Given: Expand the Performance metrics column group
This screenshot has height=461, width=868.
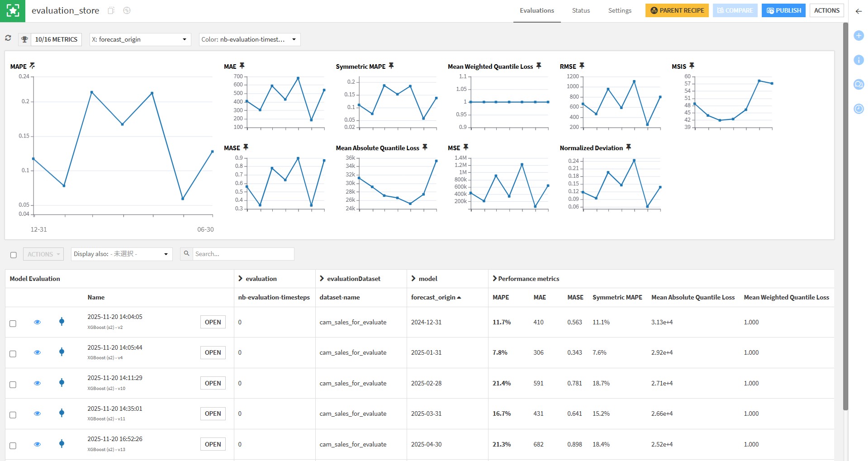Looking at the screenshot, I should click(495, 279).
